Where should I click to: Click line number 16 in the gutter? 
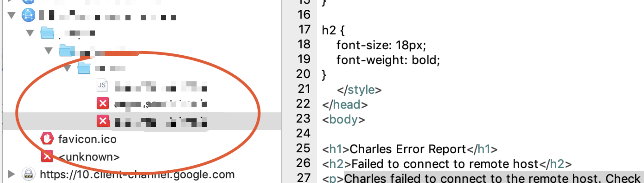point(304,14)
